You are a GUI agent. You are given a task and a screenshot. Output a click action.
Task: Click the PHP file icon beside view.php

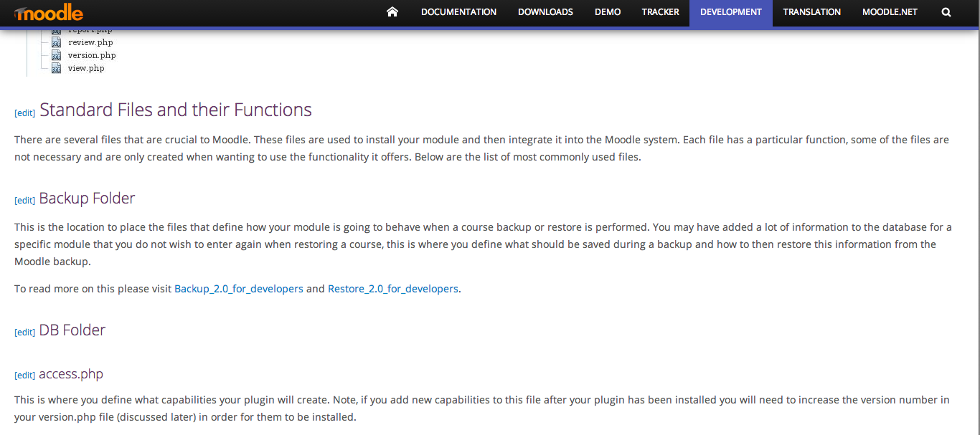click(x=56, y=68)
